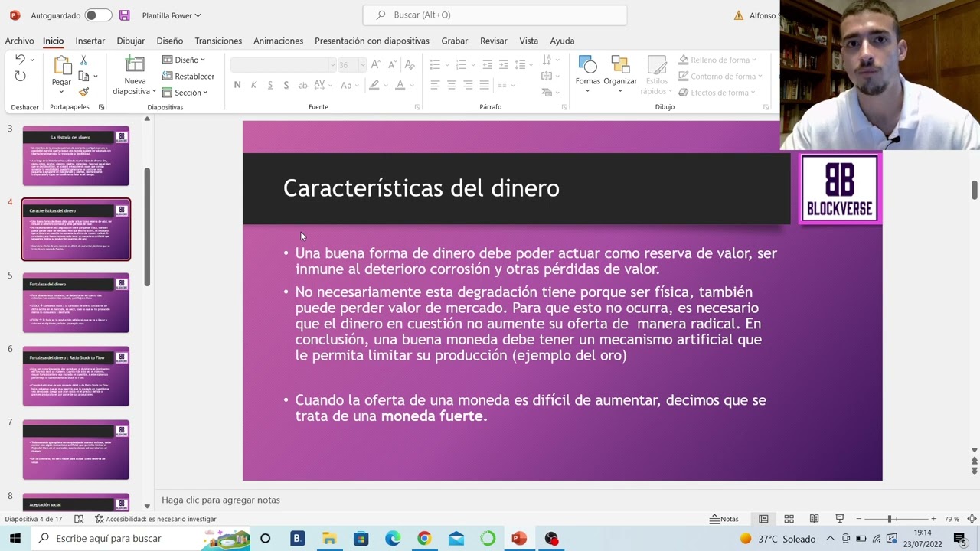Open Chrome from the taskbar
This screenshot has height=551, width=980.
[x=424, y=538]
